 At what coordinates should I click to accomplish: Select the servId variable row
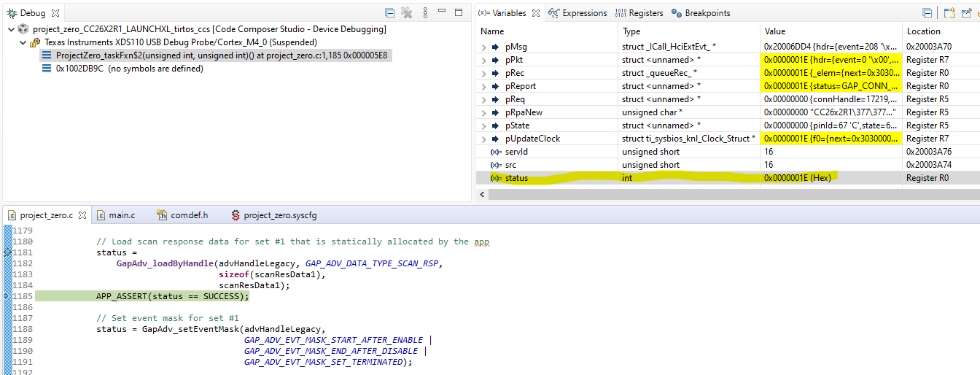(728, 152)
